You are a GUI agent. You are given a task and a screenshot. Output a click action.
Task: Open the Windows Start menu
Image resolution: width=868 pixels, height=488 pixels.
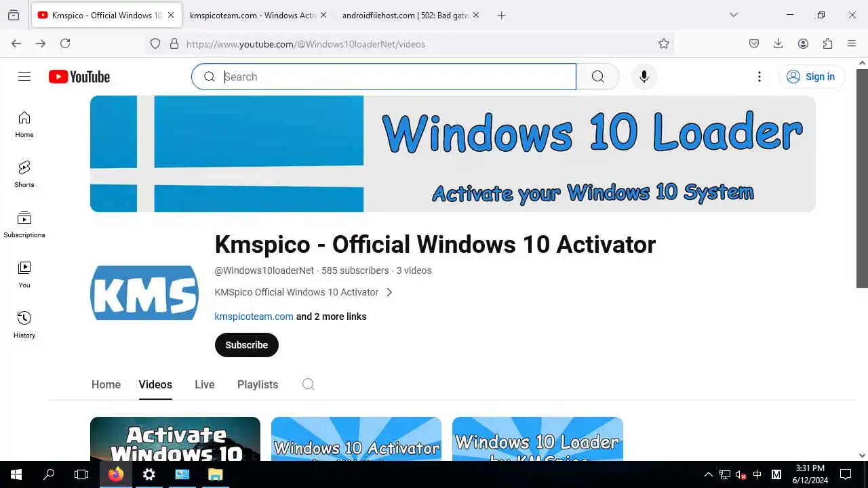[16, 474]
